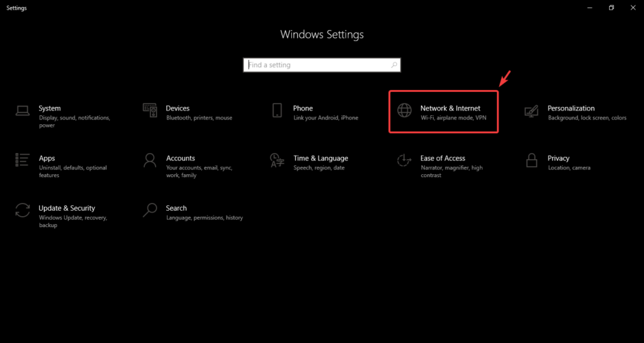Select the Update & Security arrows icon
644x343 pixels.
click(22, 210)
